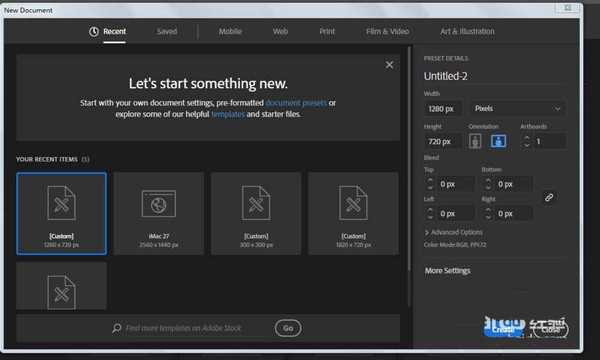The height and width of the screenshot is (360, 600).
Task: Select landscape orientation icon
Action: click(x=498, y=141)
